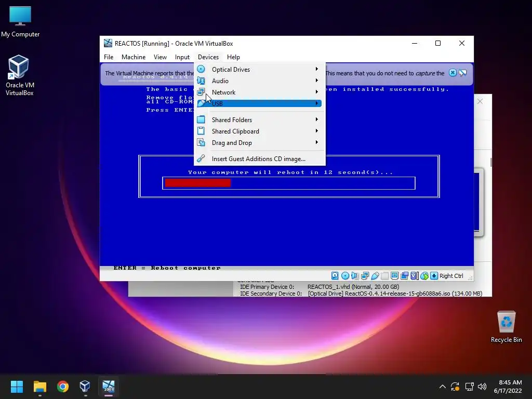Open the Help menu
This screenshot has height=399, width=532.
click(233, 57)
